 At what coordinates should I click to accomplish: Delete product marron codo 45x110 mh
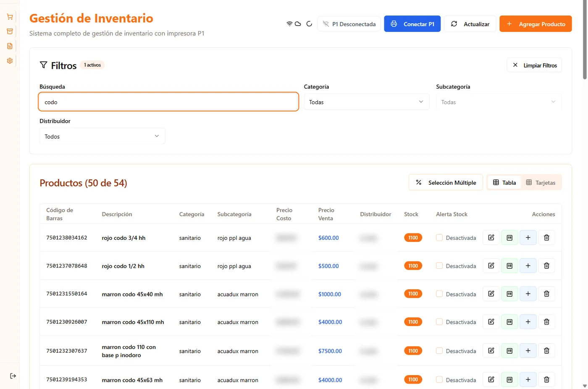(546, 322)
